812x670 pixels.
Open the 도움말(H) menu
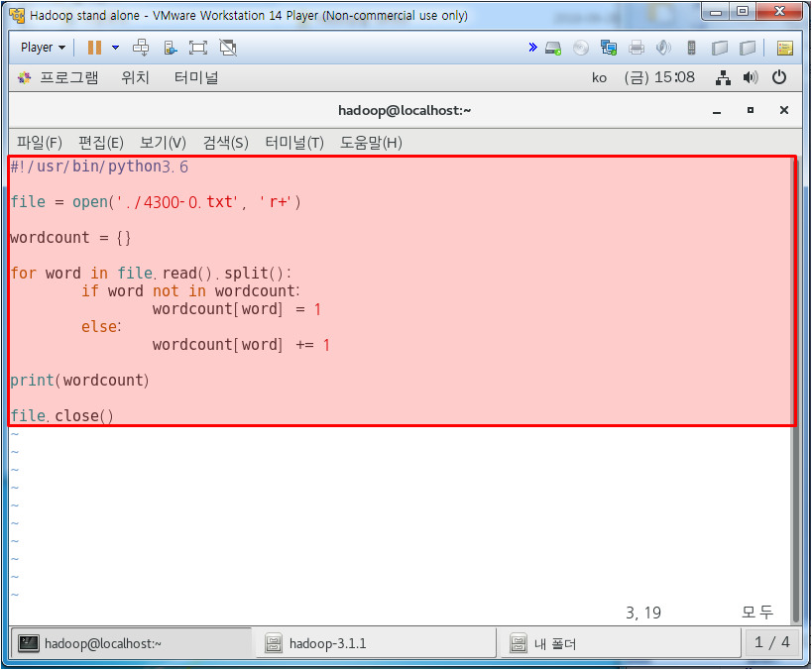[371, 143]
